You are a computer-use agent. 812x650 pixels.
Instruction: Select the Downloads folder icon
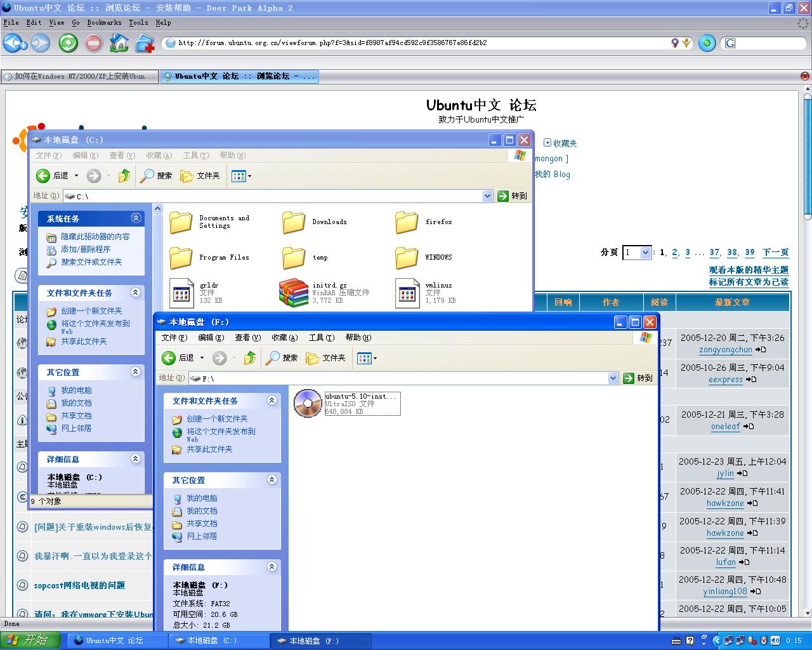pos(294,222)
